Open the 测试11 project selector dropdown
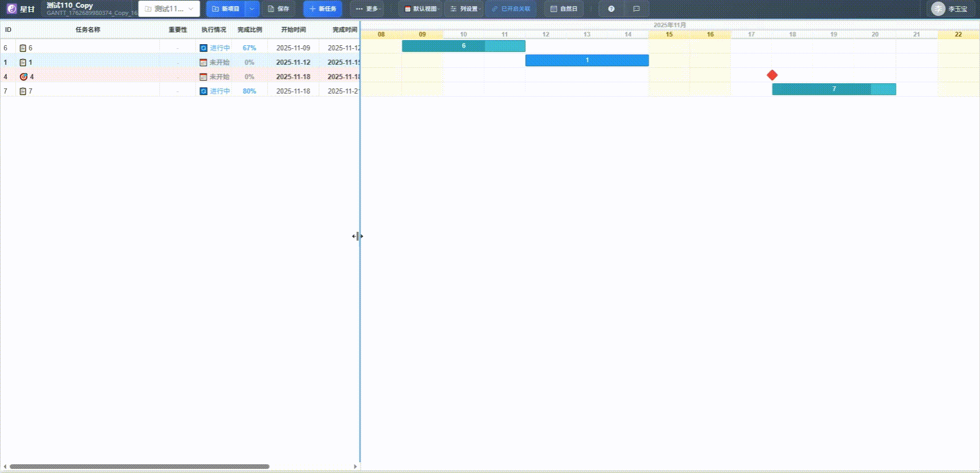Viewport: 980px width, 473px height. (x=170, y=8)
